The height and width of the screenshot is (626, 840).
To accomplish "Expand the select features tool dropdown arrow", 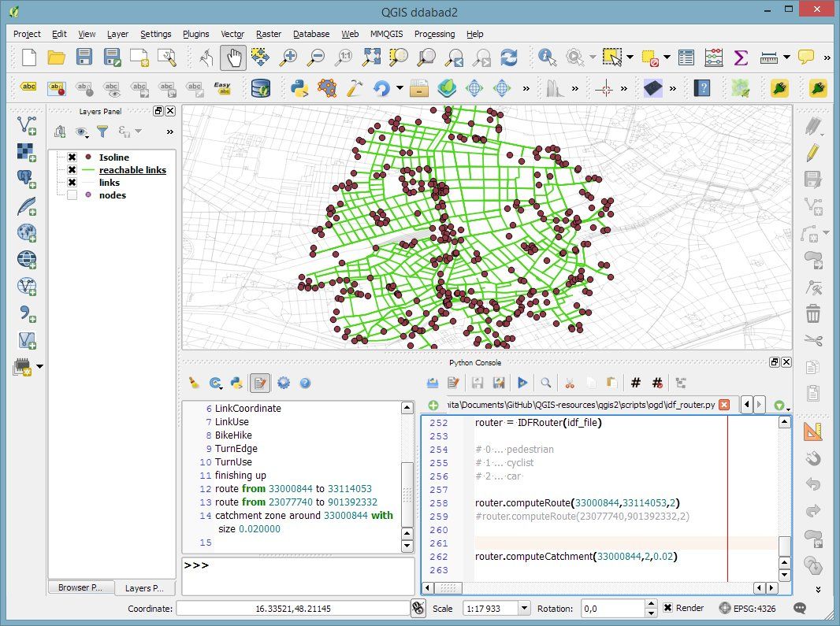I will (x=630, y=57).
